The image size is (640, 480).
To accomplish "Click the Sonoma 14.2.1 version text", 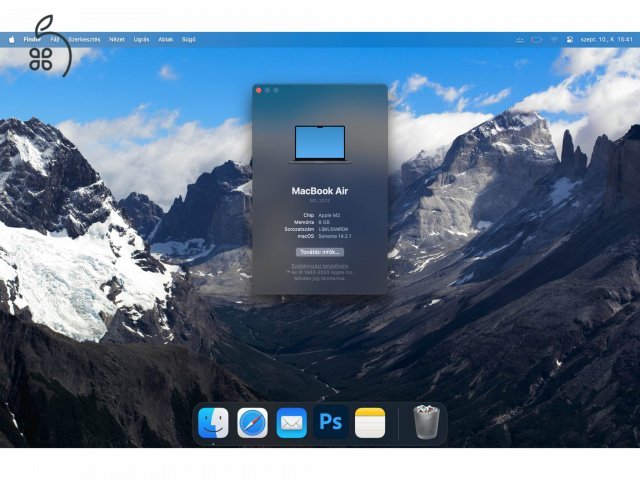I will (x=335, y=236).
